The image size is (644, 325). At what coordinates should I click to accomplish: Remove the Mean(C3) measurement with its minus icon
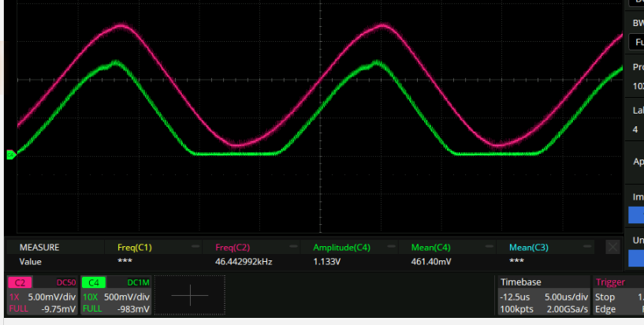[588, 247]
